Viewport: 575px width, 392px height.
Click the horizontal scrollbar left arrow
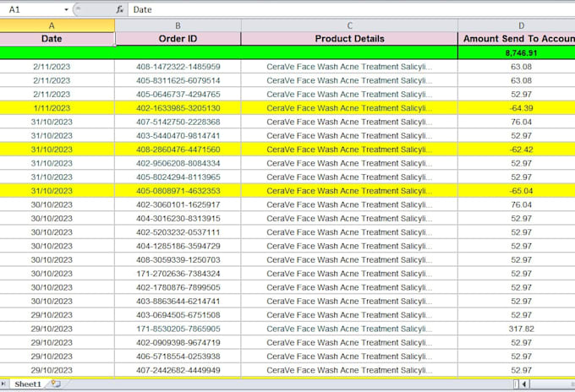click(x=524, y=384)
